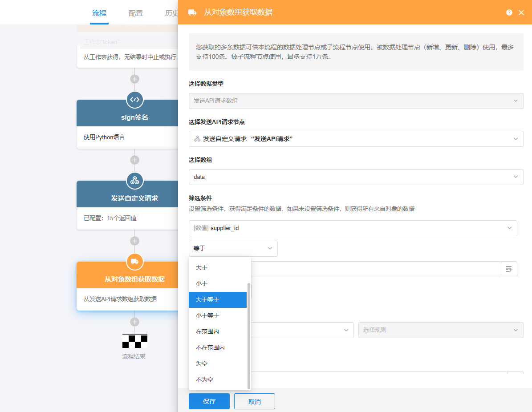The width and height of the screenshot is (532, 412).
Task: Click the 发送自定义请求 webhook node icon
Action: [x=134, y=181]
